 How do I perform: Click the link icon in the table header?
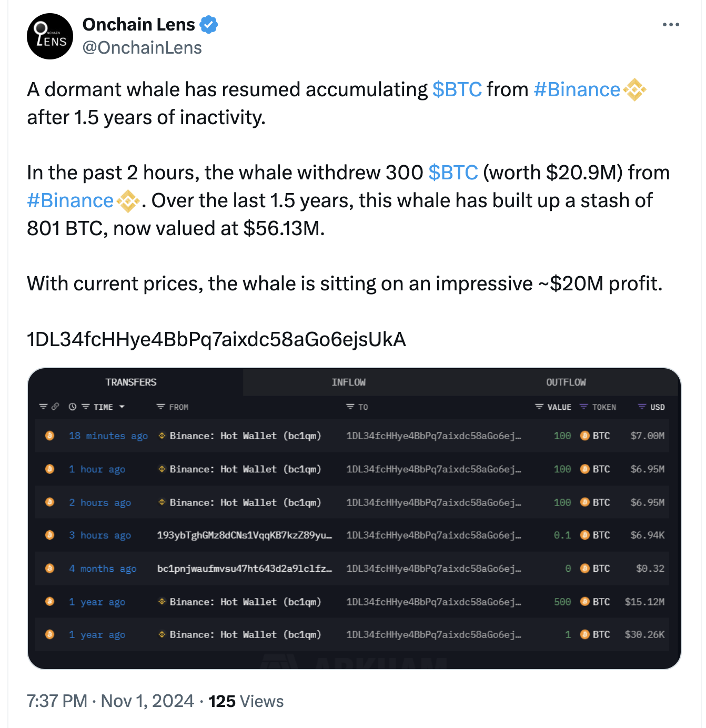click(55, 406)
